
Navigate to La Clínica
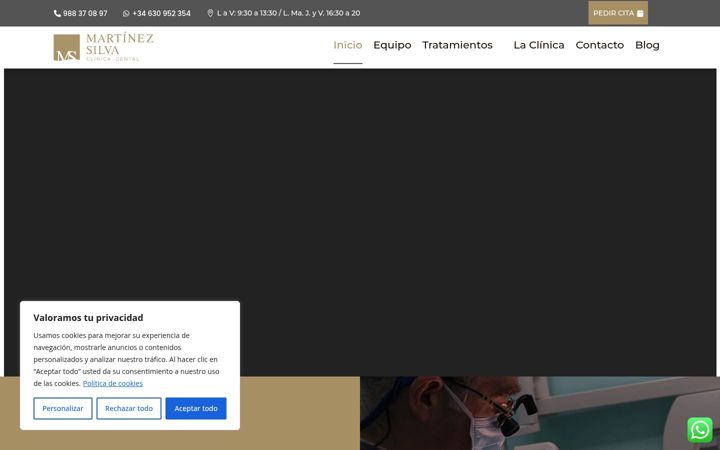coord(539,45)
